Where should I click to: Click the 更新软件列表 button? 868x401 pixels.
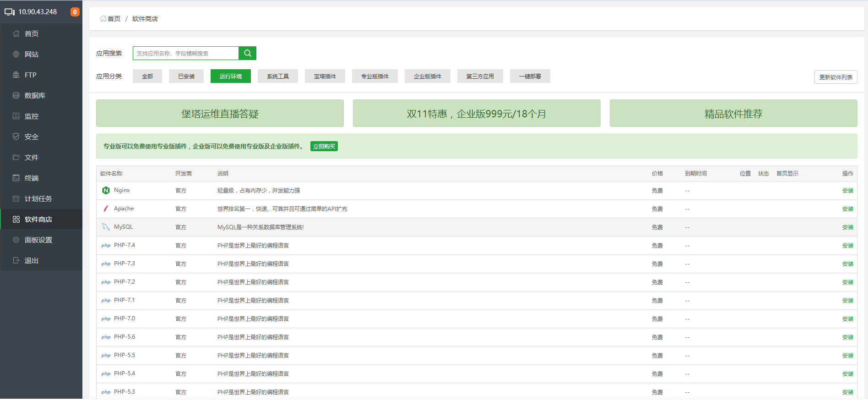[836, 77]
